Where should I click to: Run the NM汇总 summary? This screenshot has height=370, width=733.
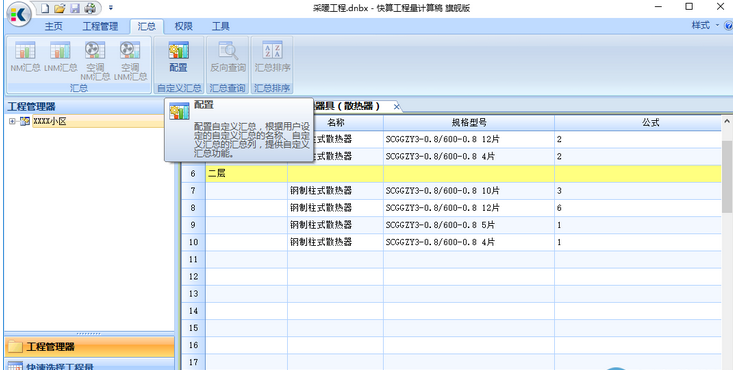25,57
